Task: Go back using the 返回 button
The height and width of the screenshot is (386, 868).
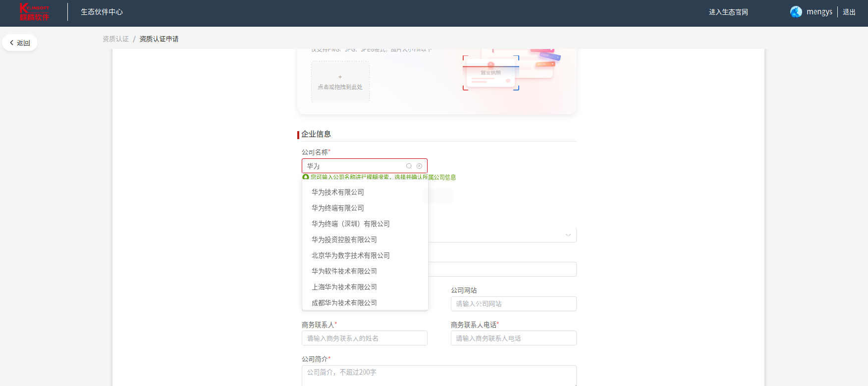Action: (x=20, y=43)
